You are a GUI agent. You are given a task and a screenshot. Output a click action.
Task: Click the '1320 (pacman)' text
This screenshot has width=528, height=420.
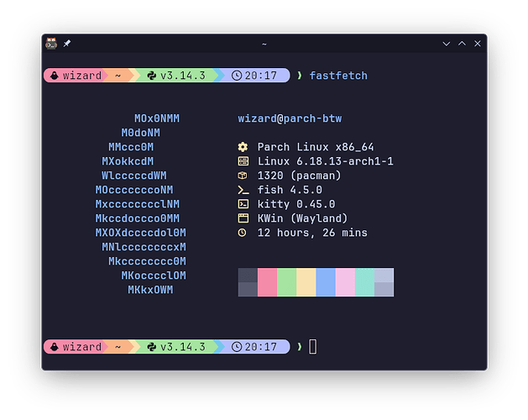(x=300, y=176)
